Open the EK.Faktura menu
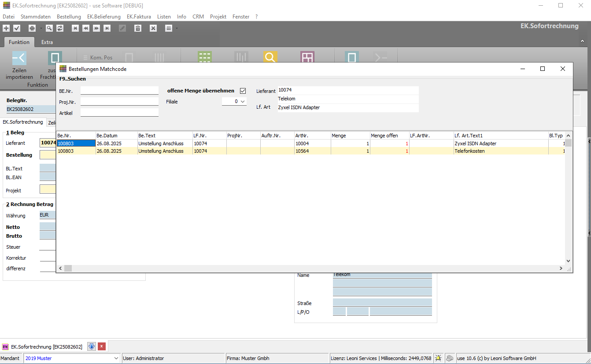Image resolution: width=591 pixels, height=364 pixels. click(139, 16)
